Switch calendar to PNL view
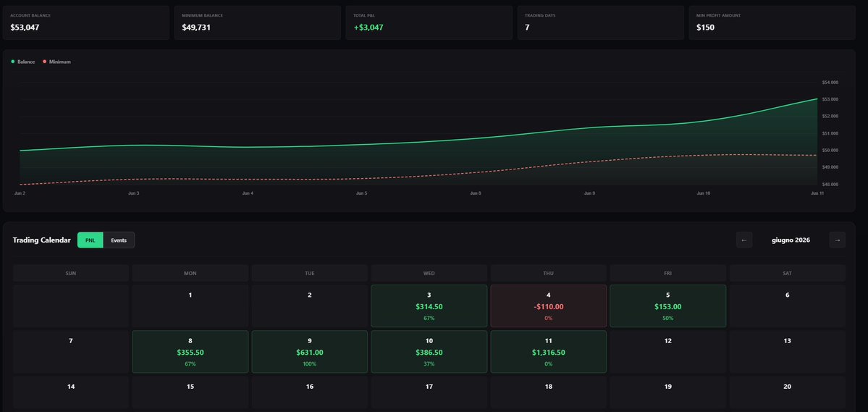Screen dimensions: 868x412 click(x=90, y=240)
